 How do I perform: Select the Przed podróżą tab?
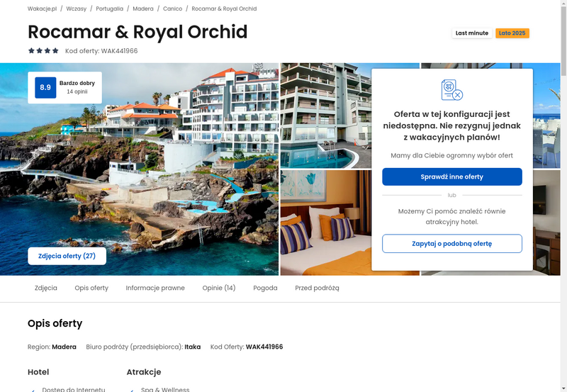(x=317, y=288)
